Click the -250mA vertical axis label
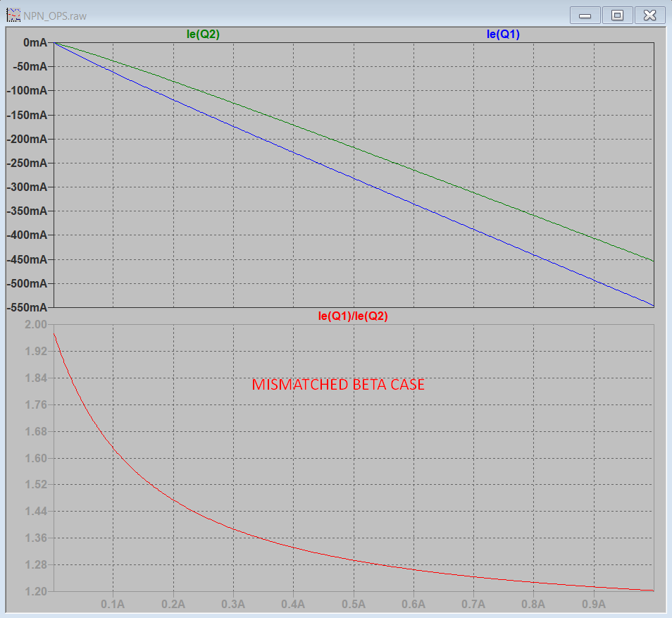This screenshot has height=618, width=672. pos(27,163)
